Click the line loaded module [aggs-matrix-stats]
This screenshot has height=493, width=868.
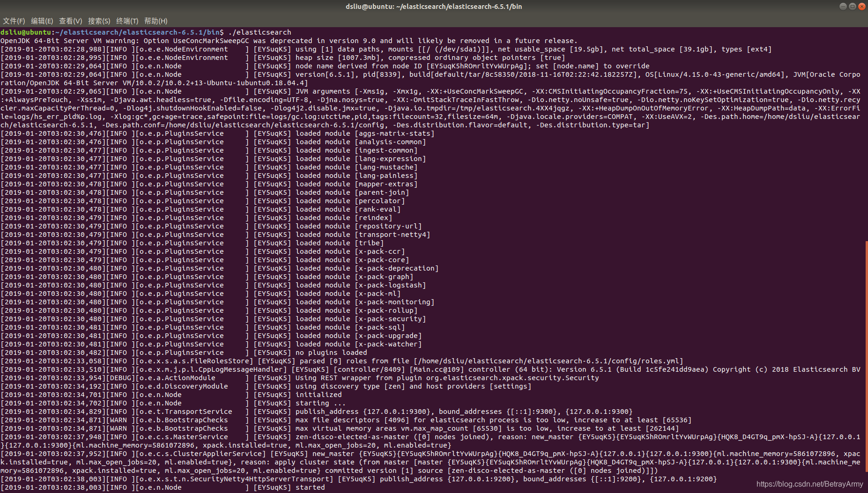tap(218, 133)
